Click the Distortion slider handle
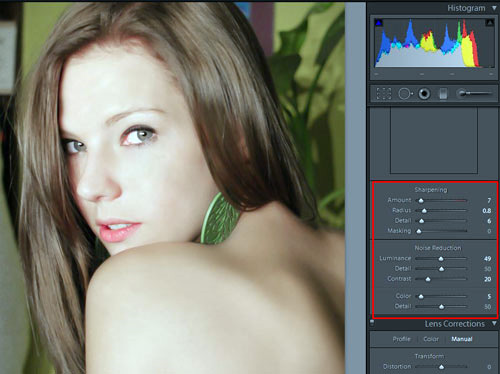The height and width of the screenshot is (374, 500). [441, 367]
